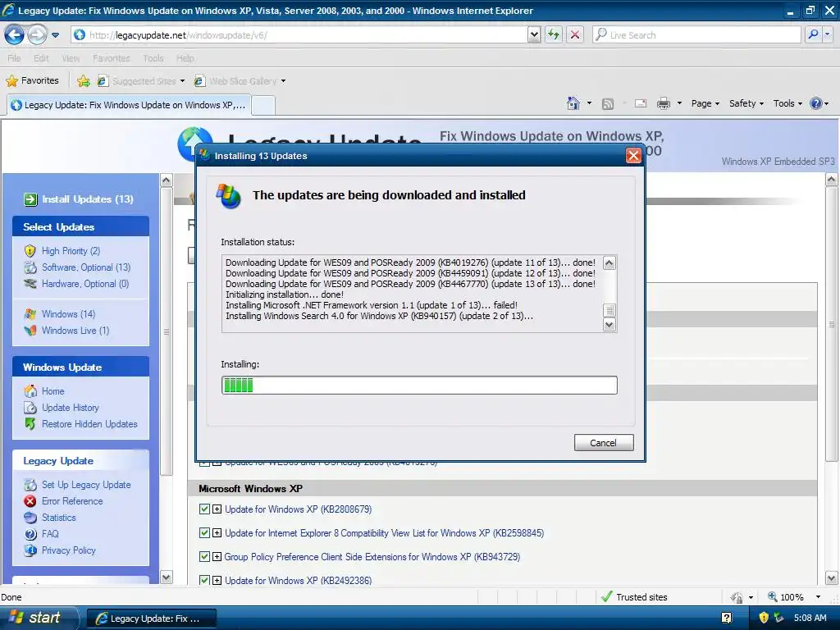The height and width of the screenshot is (630, 840).
Task: Open Update History link
Action: click(71, 408)
